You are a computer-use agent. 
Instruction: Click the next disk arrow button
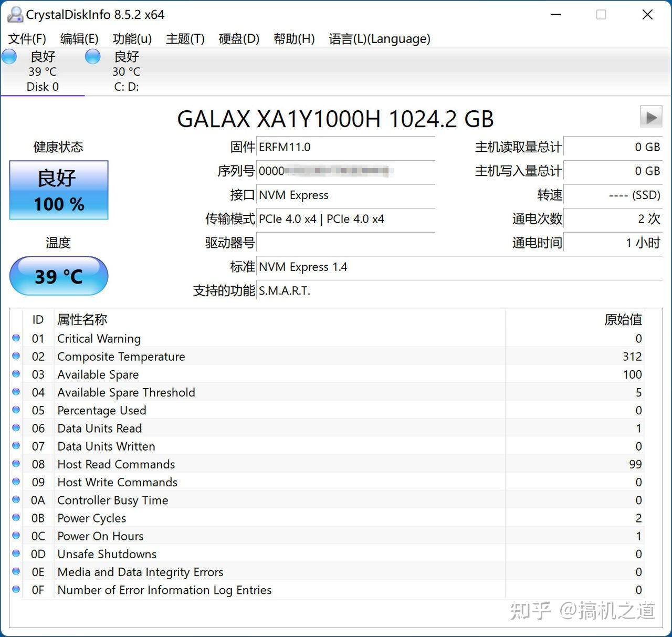click(651, 117)
